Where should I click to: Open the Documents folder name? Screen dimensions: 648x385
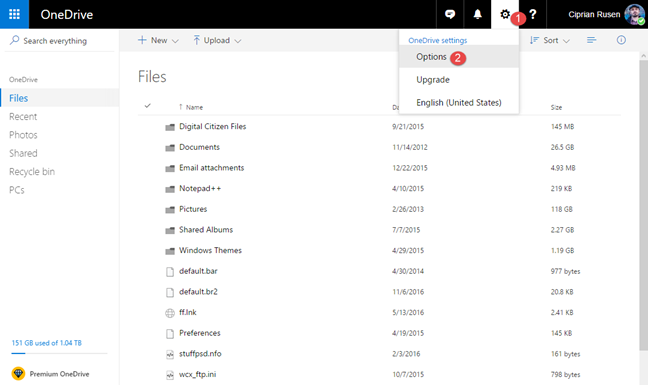[x=199, y=147]
